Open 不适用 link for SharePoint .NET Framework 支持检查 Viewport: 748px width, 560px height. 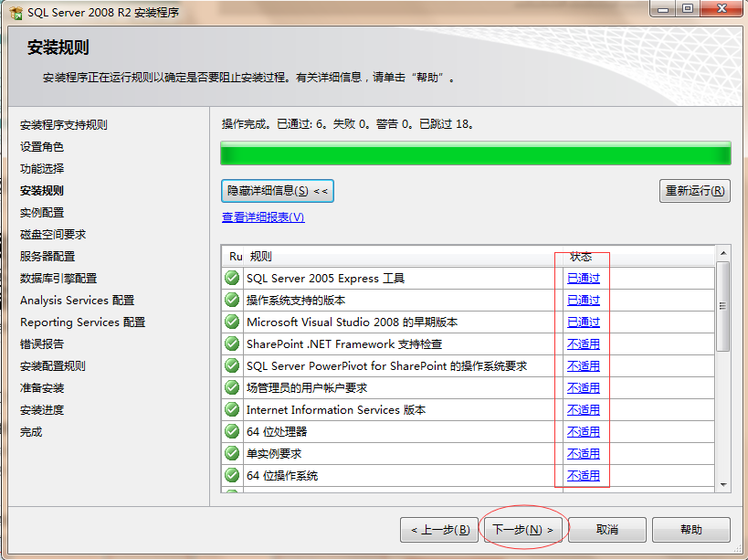click(584, 343)
